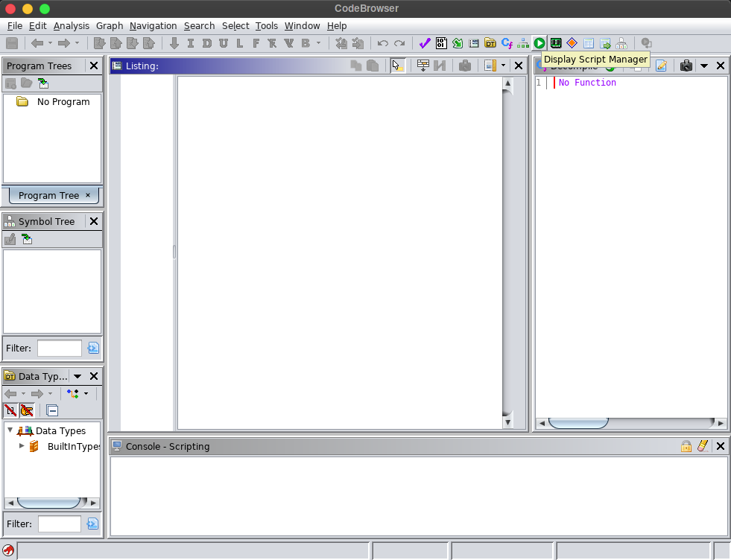
Task: Click the Next Undefined 'U' toolbar icon
Action: pyautogui.click(x=224, y=43)
